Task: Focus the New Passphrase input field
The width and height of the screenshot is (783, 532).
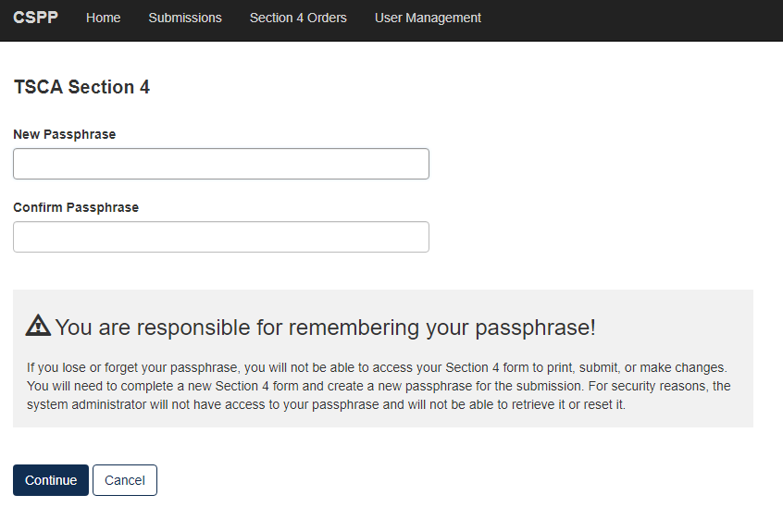Action: pos(221,164)
